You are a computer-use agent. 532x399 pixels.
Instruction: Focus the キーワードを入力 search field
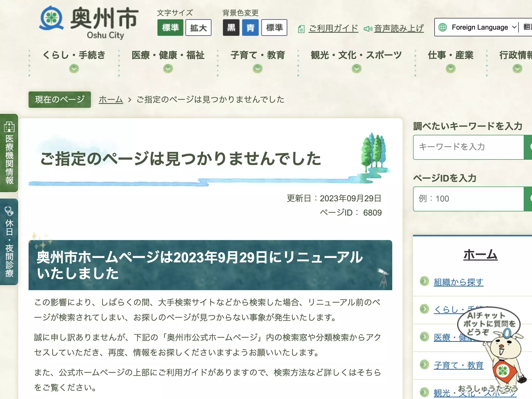click(468, 147)
